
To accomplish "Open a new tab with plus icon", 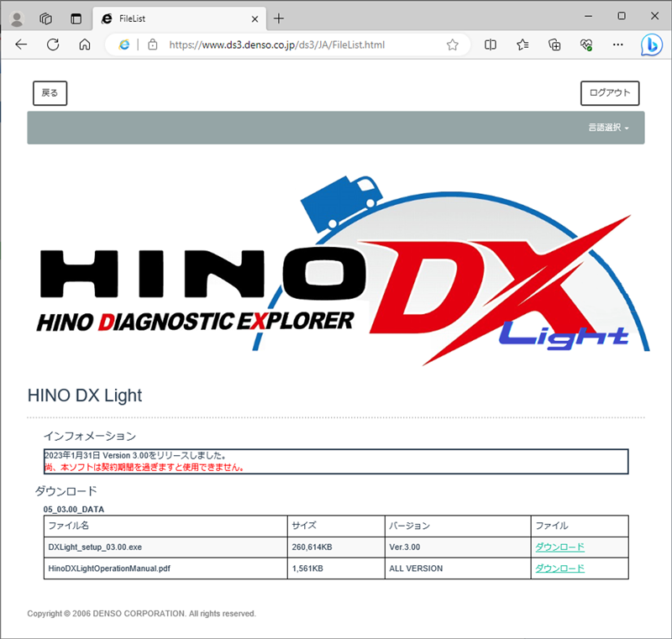I will click(279, 18).
